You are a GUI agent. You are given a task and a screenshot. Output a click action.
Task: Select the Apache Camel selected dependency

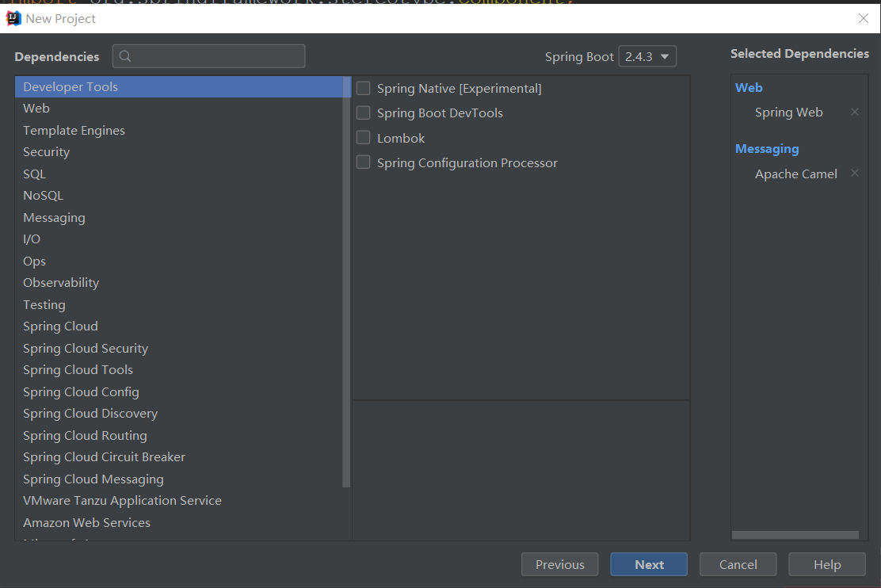pos(796,174)
